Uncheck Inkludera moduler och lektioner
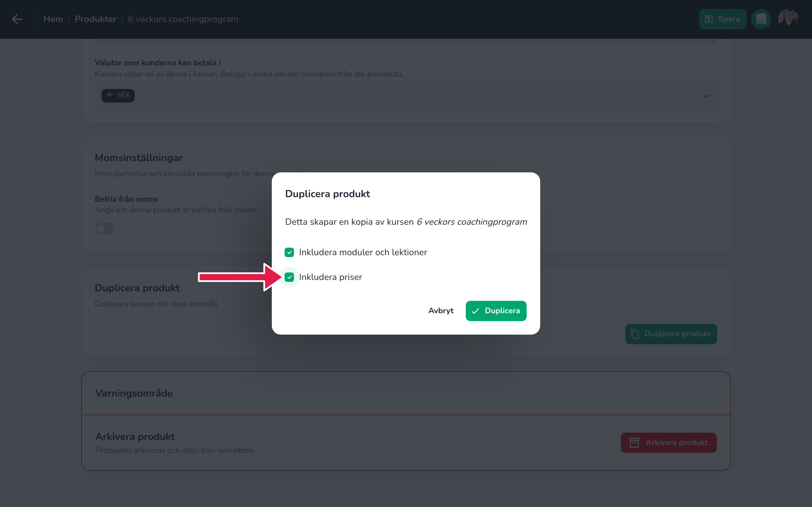The height and width of the screenshot is (507, 812). (289, 252)
